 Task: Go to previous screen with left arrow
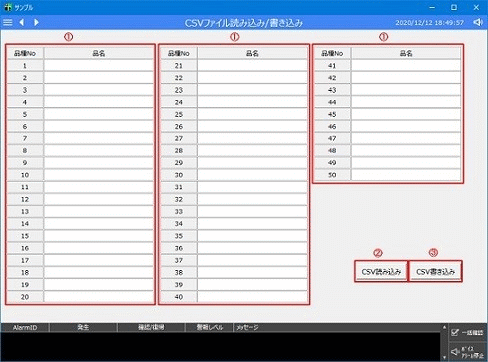point(22,22)
